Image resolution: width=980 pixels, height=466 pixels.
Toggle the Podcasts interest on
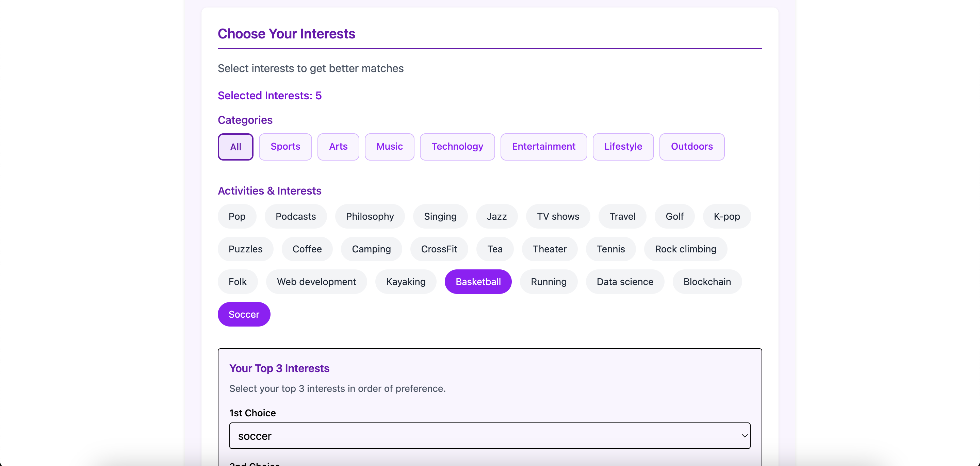point(295,216)
